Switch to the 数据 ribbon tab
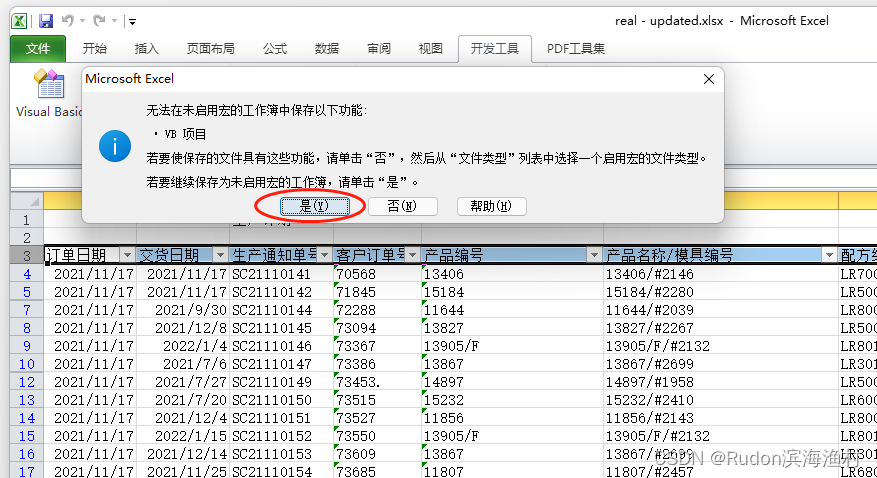Viewport: 877px width, 478px height. tap(327, 49)
